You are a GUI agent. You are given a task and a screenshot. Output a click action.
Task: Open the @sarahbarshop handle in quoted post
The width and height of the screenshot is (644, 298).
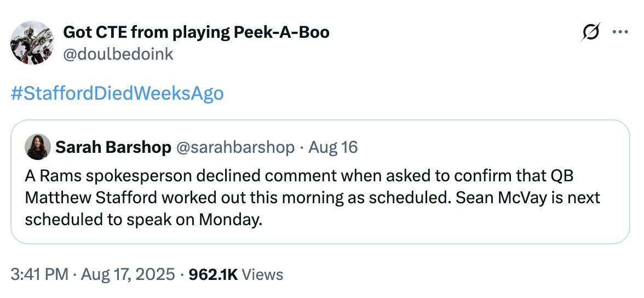click(x=235, y=147)
